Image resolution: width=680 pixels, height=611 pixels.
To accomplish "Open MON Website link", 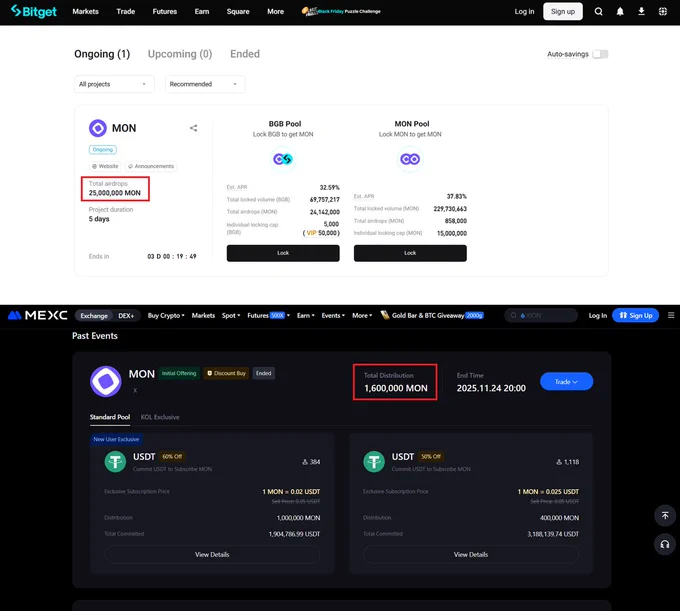I will (x=105, y=167).
